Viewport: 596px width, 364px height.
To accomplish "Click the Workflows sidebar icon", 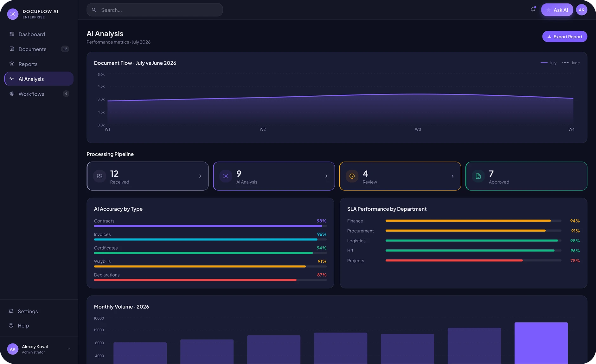I will coord(12,93).
